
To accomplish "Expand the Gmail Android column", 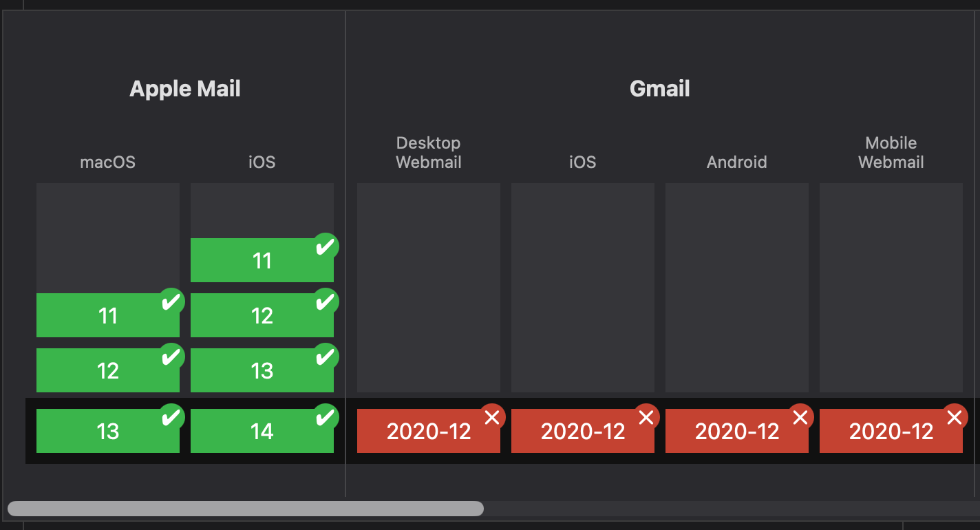I will coord(736,162).
